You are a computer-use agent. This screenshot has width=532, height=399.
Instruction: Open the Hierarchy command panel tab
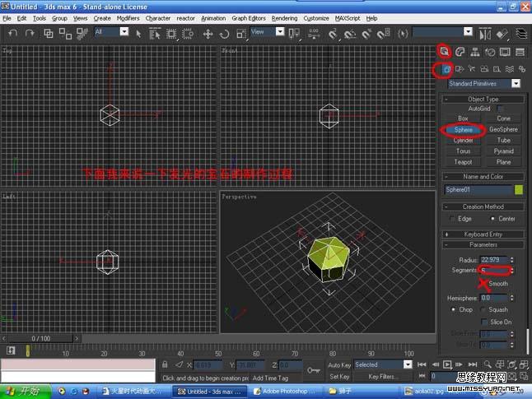coord(475,52)
